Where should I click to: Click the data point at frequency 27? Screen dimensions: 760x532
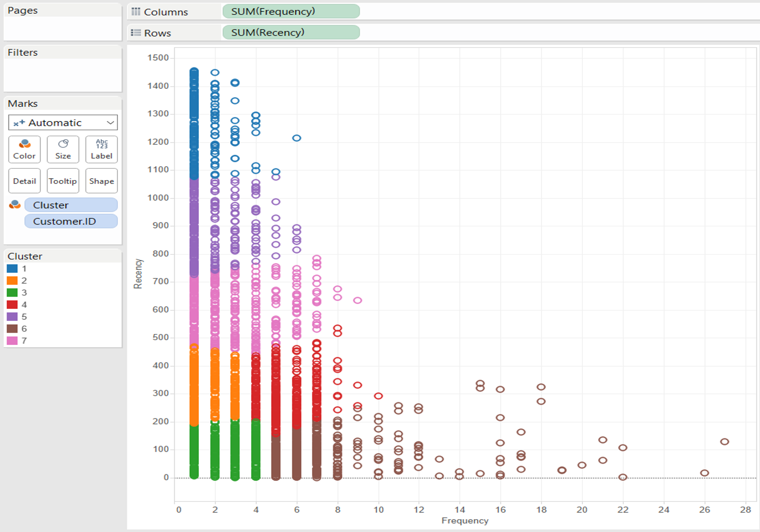point(724,442)
